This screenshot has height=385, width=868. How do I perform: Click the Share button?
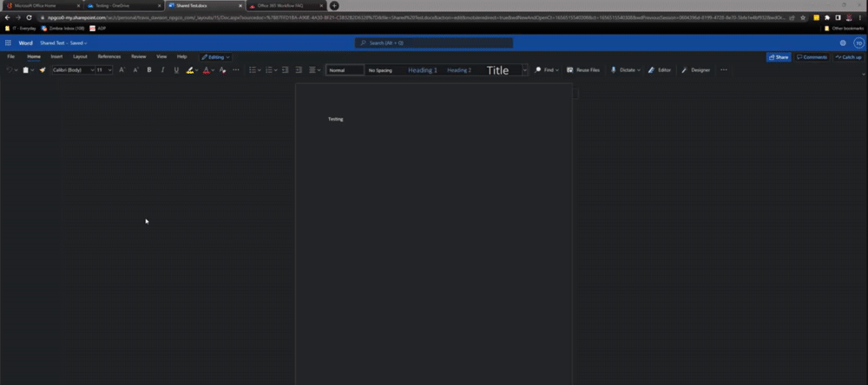(779, 57)
